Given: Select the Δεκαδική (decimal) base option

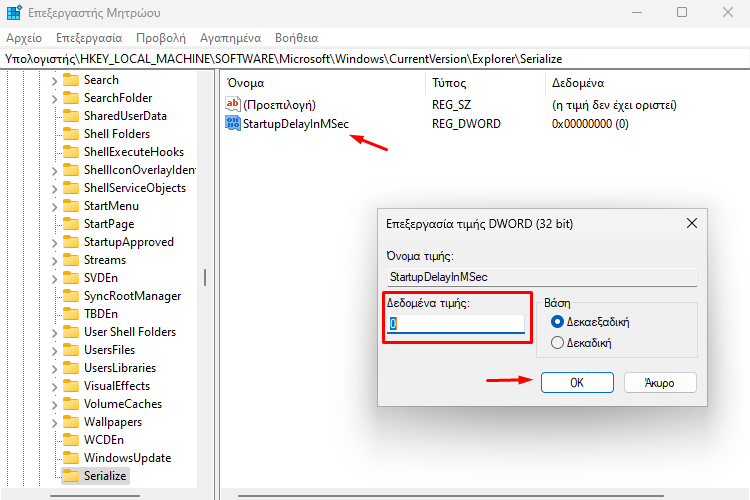Looking at the screenshot, I should [557, 343].
